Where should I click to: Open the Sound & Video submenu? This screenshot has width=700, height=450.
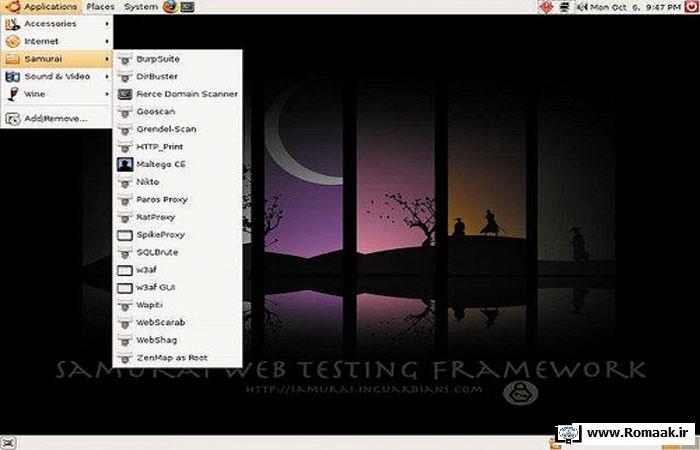click(57, 76)
